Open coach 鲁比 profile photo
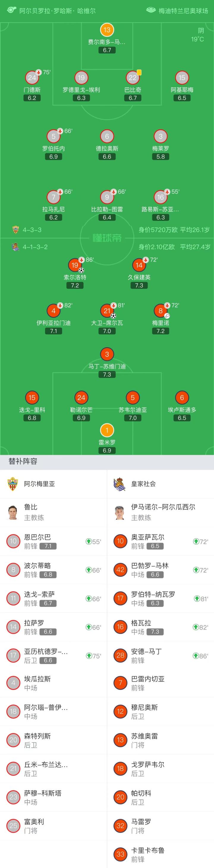The width and height of the screenshot is (214, 868). [x=13, y=513]
